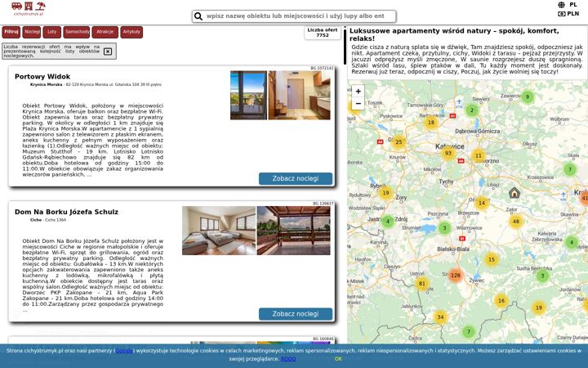Viewport: 588px width, 368px height.
Task: Open the Atrakcje menu item
Action: tap(105, 32)
